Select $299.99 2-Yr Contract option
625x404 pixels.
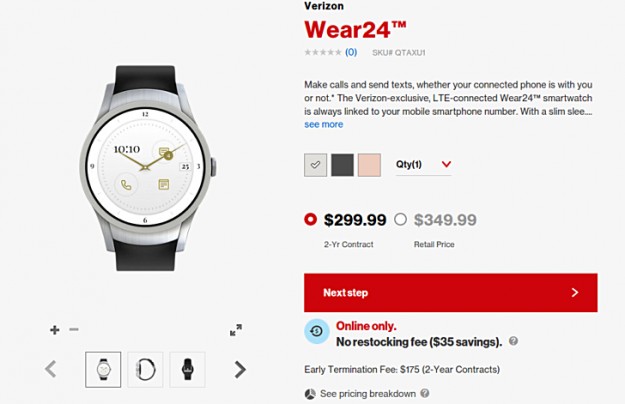pos(310,220)
